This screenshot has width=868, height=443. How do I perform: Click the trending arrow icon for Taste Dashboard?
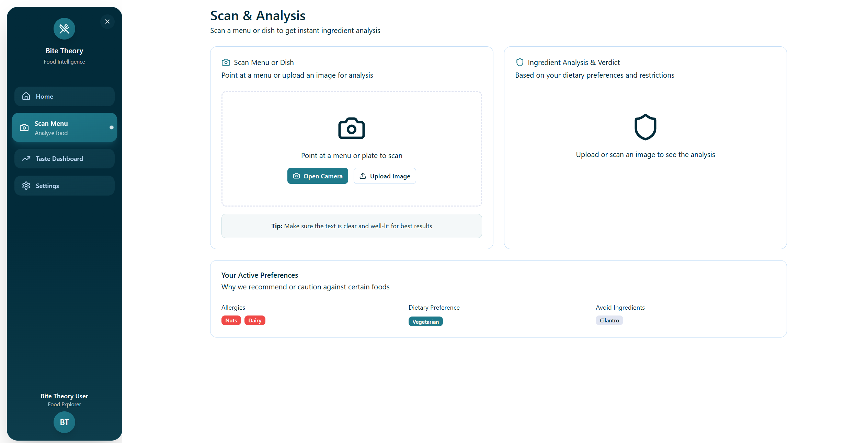point(26,158)
